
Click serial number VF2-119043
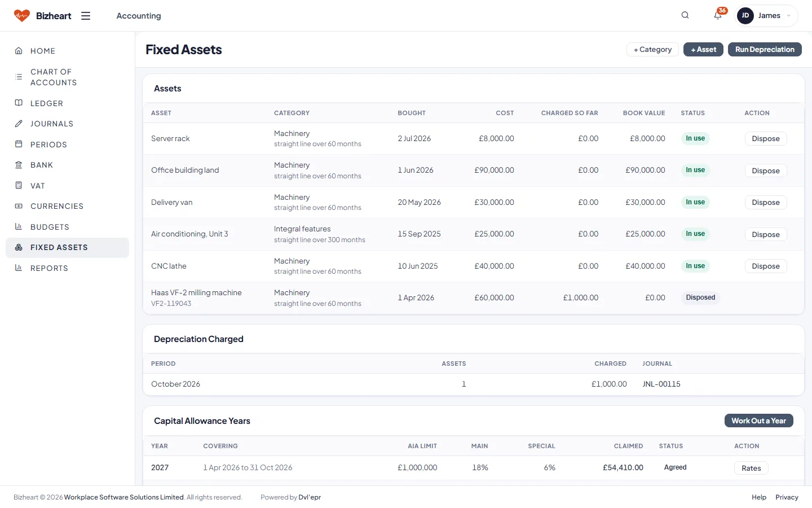(x=171, y=304)
